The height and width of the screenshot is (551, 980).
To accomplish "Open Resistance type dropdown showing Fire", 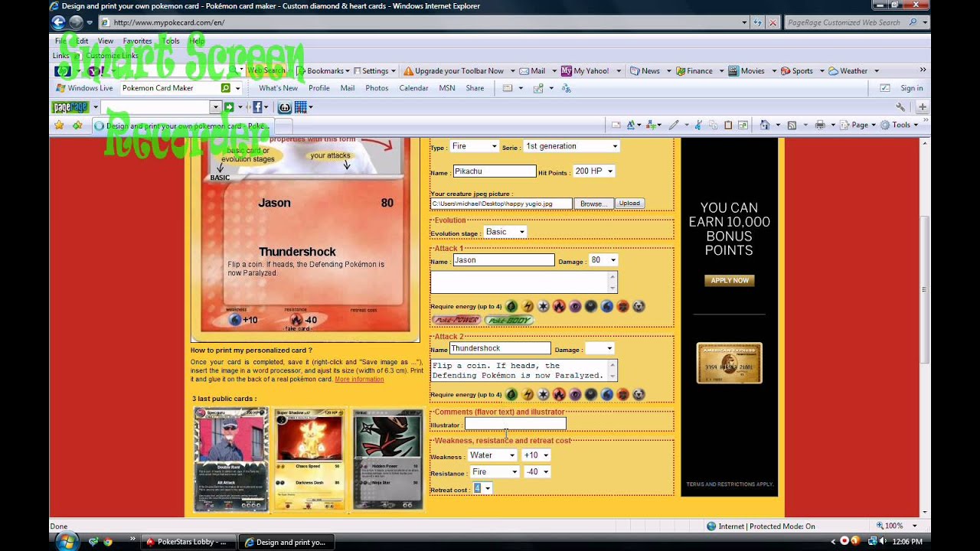I will [495, 472].
